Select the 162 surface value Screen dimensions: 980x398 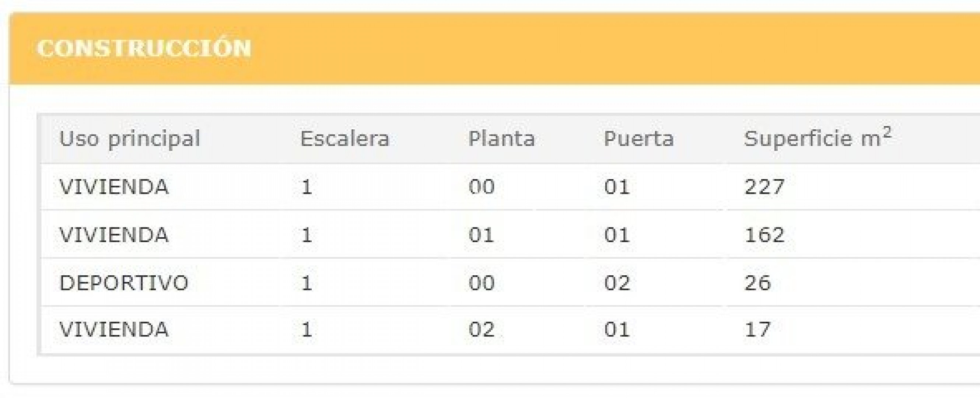[764, 235]
